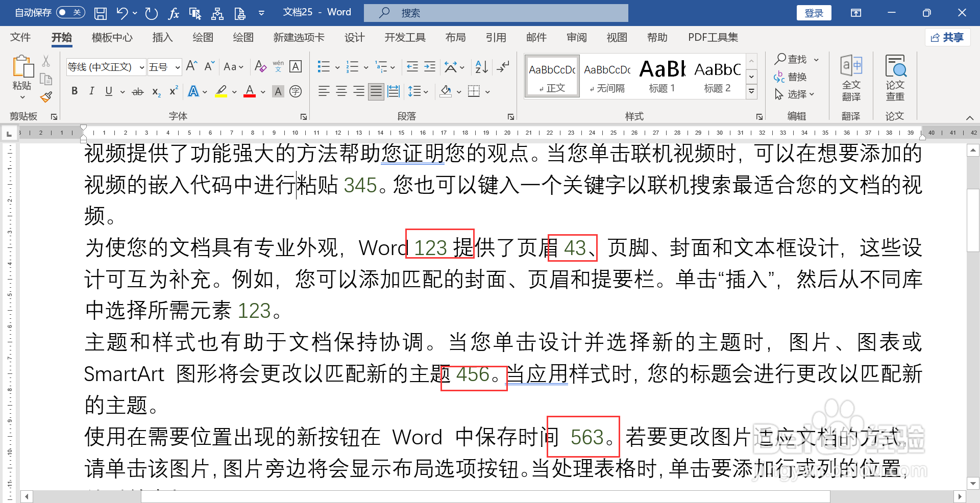Image resolution: width=980 pixels, height=503 pixels.
Task: Show paragraph marks icon
Action: tap(503, 66)
